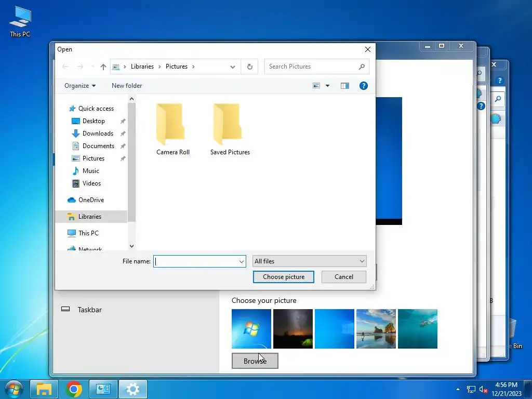
Task: Launch Chrome from the taskbar
Action: (74, 389)
